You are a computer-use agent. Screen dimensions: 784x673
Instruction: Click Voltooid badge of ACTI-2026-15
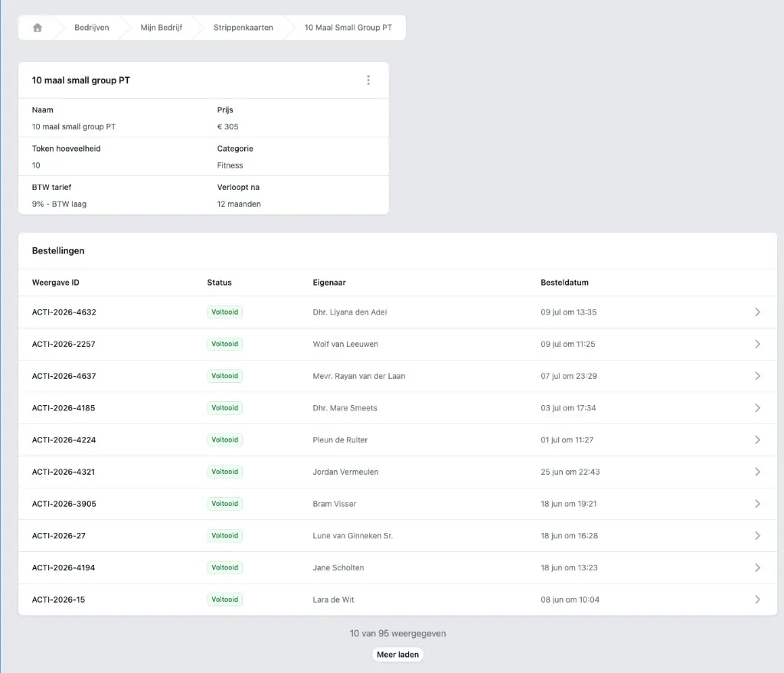(x=225, y=599)
